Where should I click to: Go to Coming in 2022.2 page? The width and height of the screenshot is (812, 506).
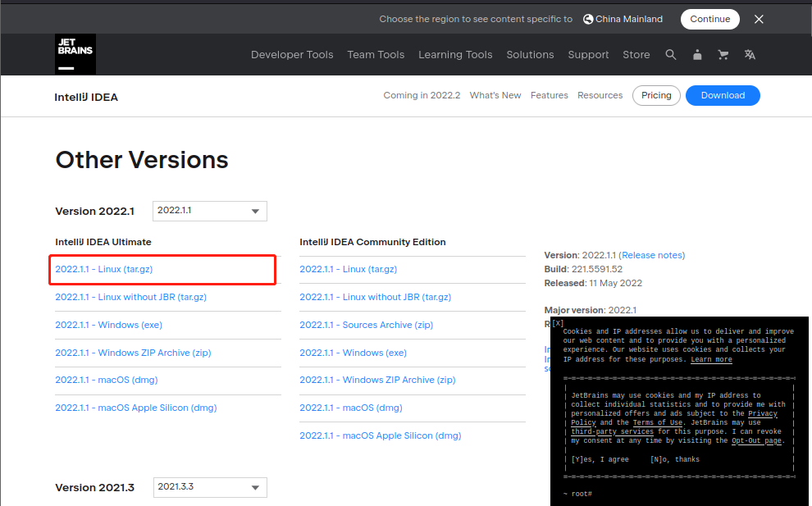coord(422,95)
